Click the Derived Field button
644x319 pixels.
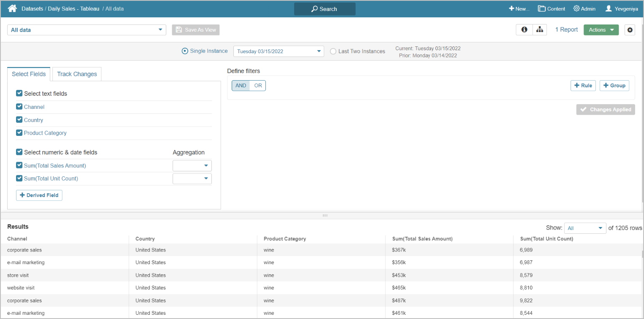click(39, 195)
